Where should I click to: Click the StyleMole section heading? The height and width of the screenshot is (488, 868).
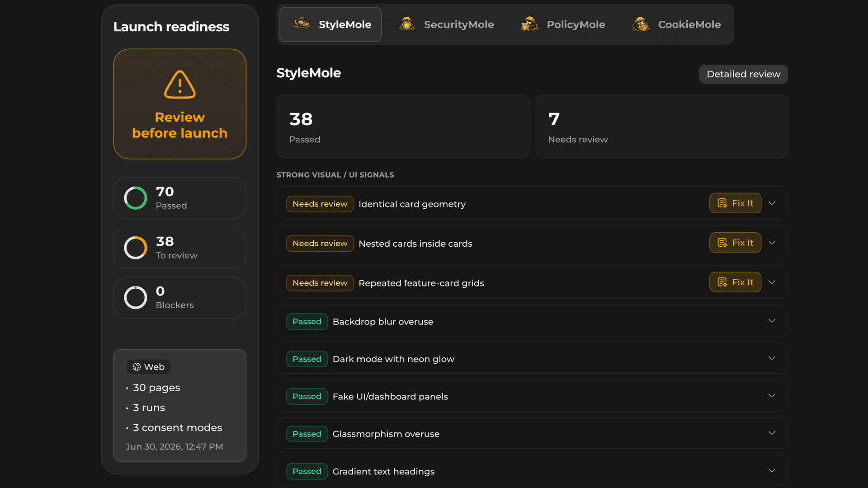point(309,73)
